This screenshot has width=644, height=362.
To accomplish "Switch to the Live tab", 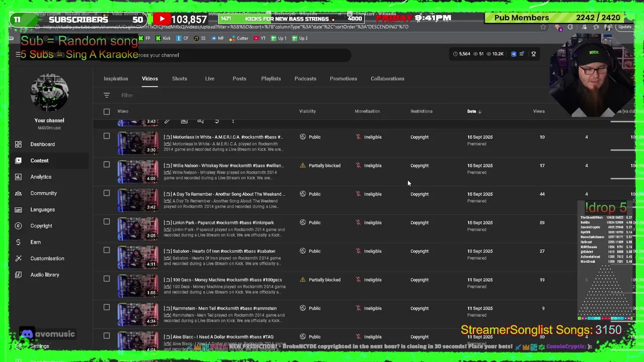I will tap(210, 78).
